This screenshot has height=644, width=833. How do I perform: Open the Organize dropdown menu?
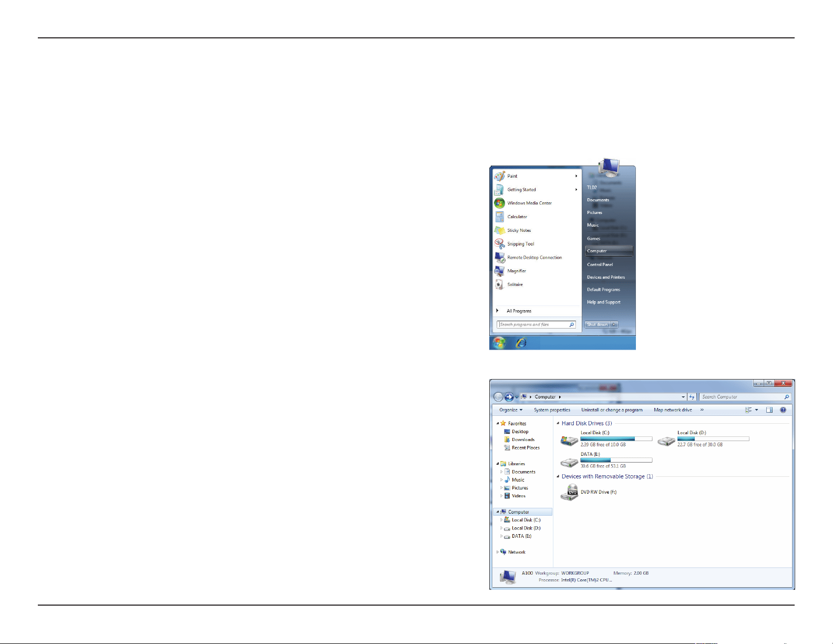click(511, 410)
